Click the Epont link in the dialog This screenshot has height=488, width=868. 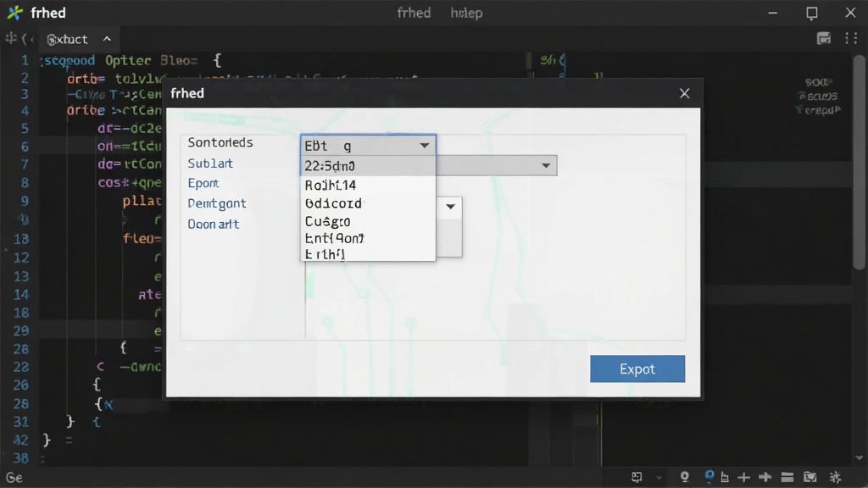pyautogui.click(x=203, y=183)
